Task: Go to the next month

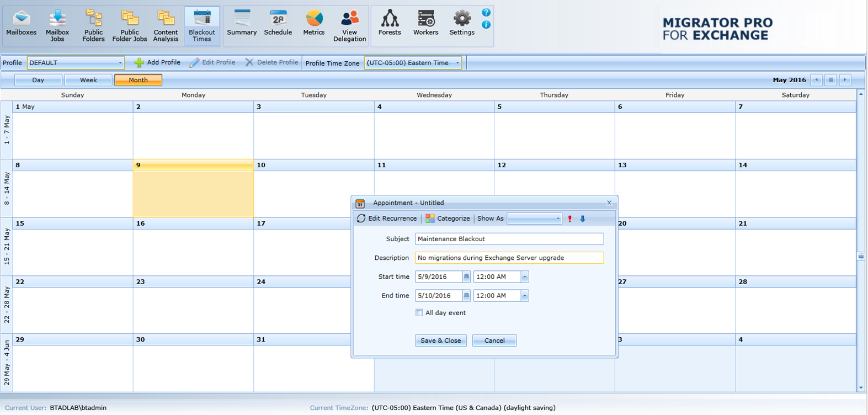Action: pos(845,80)
